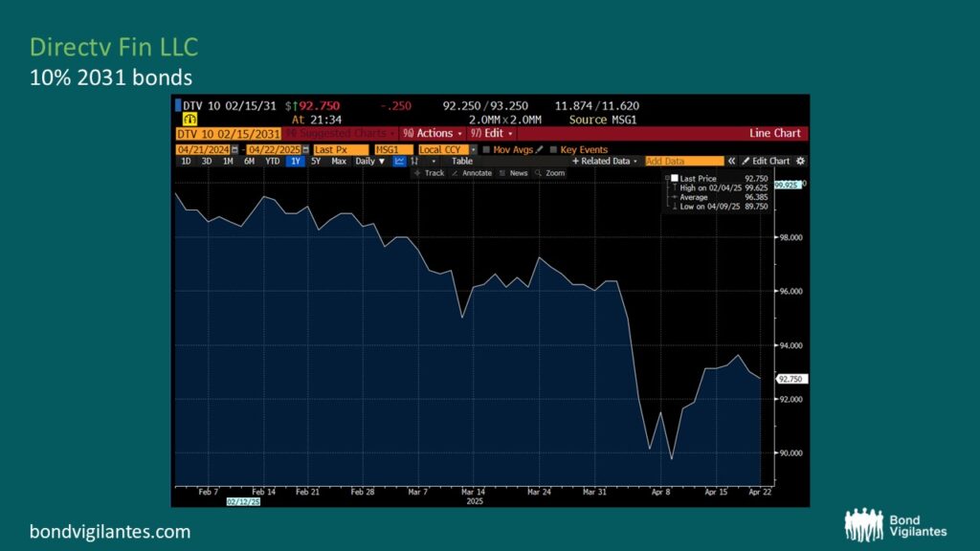Click the High on 02/04/25 legend row
The image size is (980, 551).
pyautogui.click(x=719, y=187)
